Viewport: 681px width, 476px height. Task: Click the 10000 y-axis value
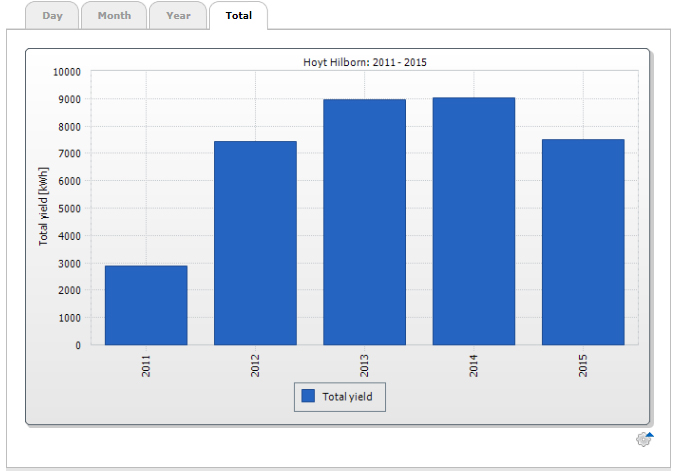pyautogui.click(x=67, y=72)
